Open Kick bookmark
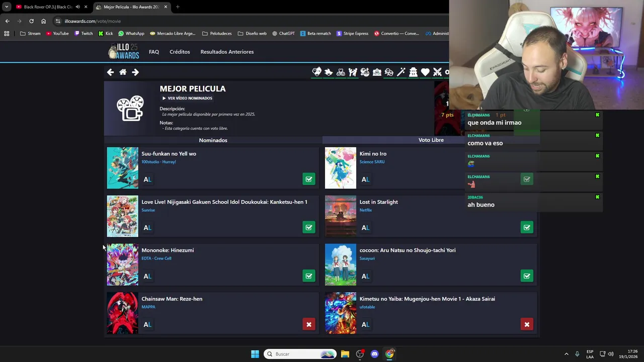The height and width of the screenshot is (362, 644). 106,34
